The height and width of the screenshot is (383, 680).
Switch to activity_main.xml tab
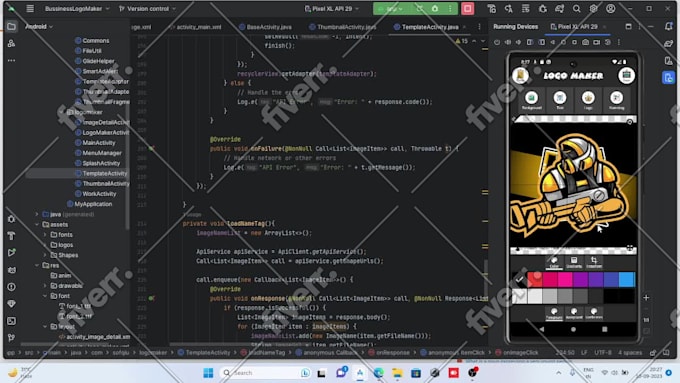coord(195,27)
